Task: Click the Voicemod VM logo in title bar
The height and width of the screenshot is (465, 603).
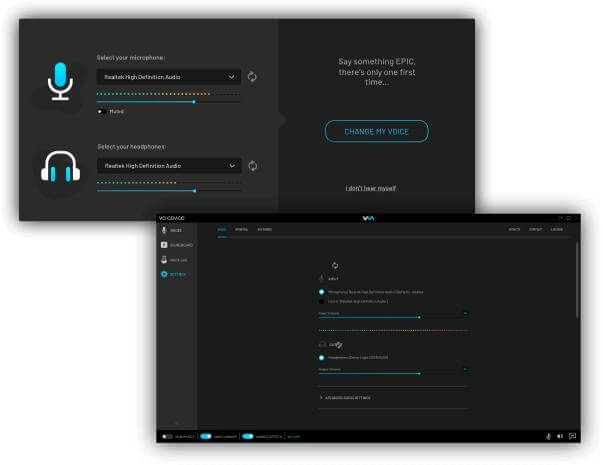Action: pyautogui.click(x=368, y=218)
